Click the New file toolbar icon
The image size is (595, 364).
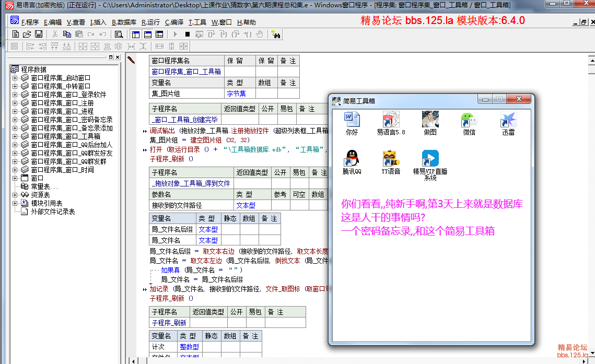pyautogui.click(x=16, y=34)
